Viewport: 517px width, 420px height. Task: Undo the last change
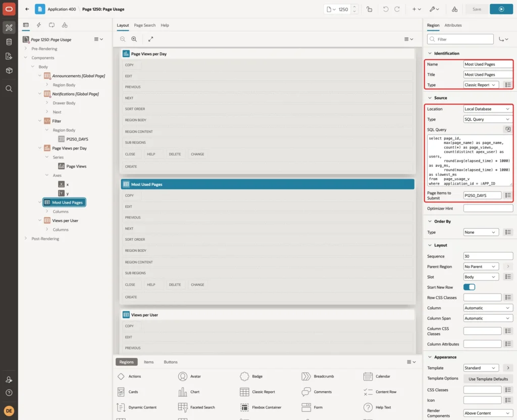pos(385,9)
